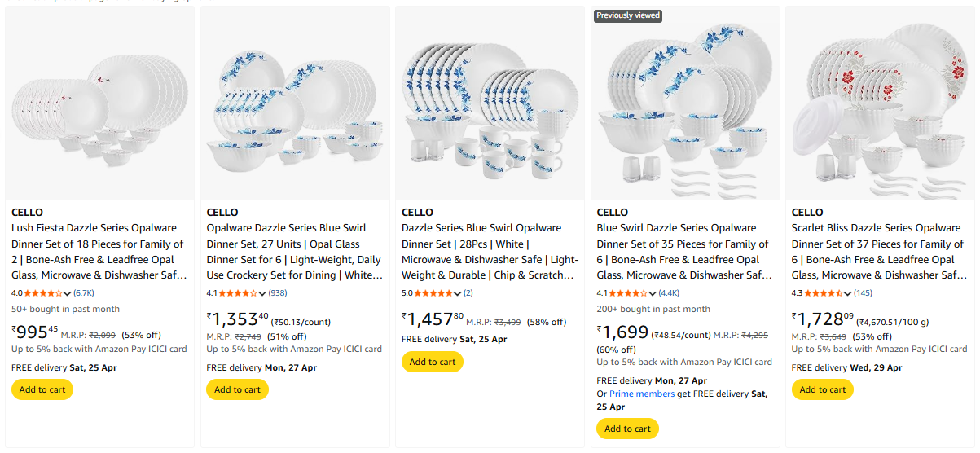Click 5.0 star rating of 28Pcs set
This screenshot has height=453, width=980.
pos(431,293)
